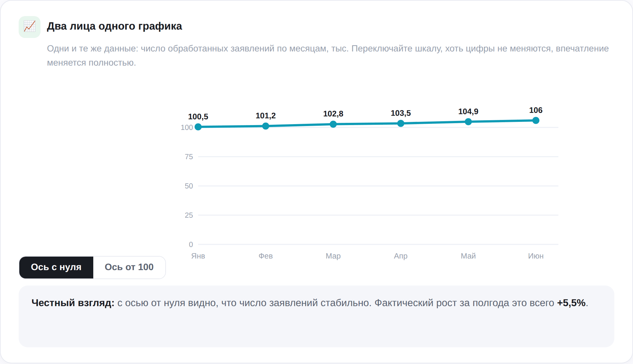This screenshot has height=364, width=633.
Task: Click the Янв data point on line
Action: pos(198,127)
